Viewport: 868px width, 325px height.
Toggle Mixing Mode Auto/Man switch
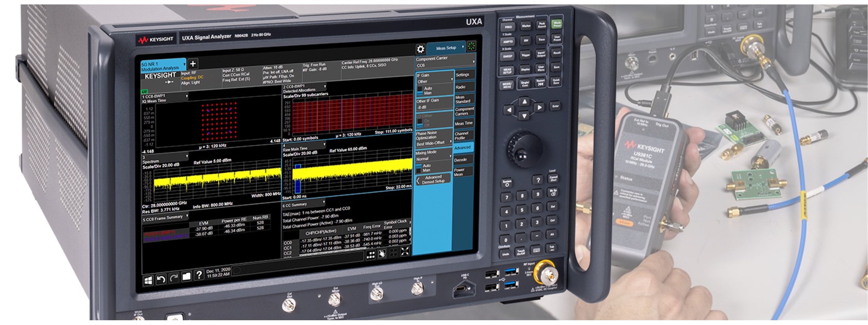[419, 168]
